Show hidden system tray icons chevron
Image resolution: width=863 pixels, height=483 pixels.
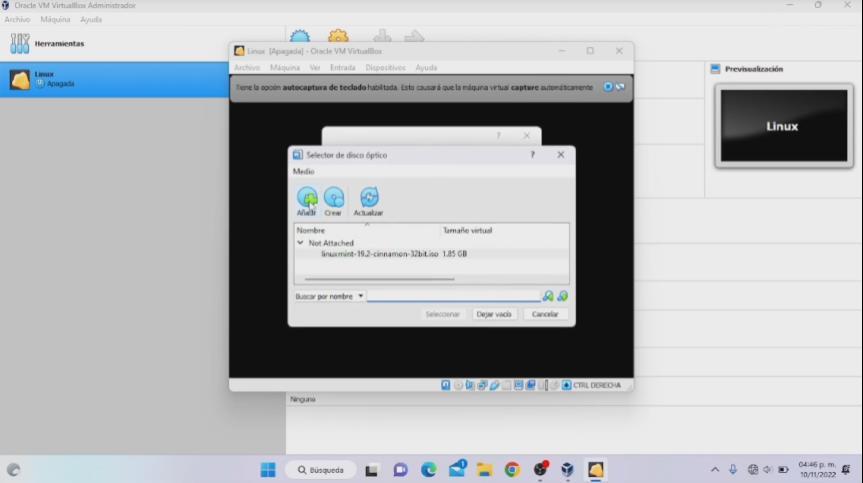tap(714, 470)
